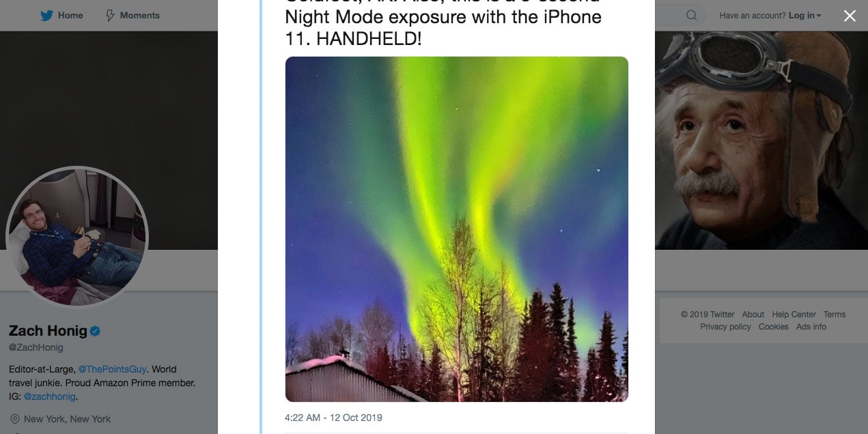The width and height of the screenshot is (868, 434).
Task: Click the Moments lightning bolt icon
Action: (110, 16)
